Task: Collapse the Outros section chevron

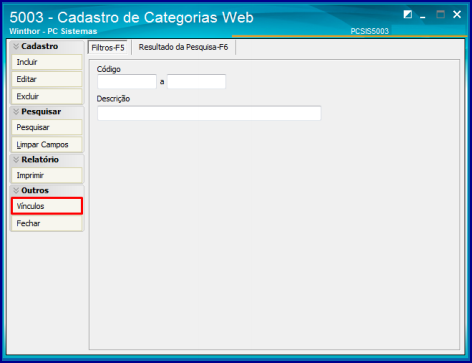Action: pyautogui.click(x=16, y=190)
